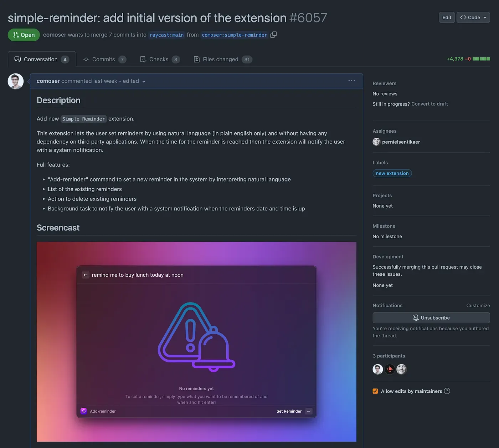
Task: Click the '3 participants' label
Action: (389, 356)
